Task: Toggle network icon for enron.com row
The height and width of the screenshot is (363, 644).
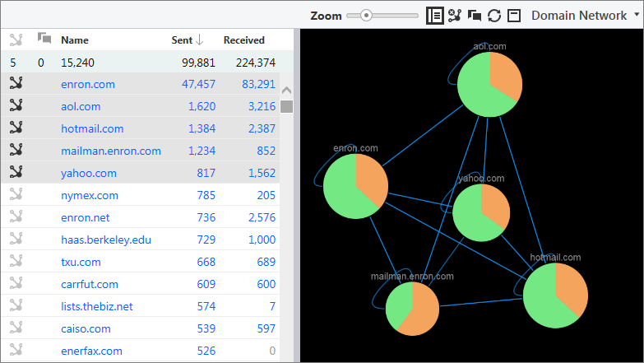Action: click(15, 83)
